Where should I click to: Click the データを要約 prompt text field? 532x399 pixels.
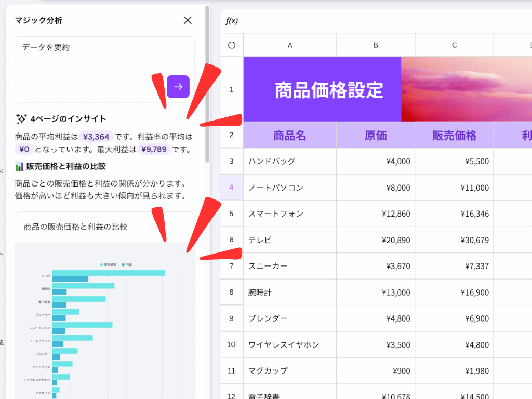(x=88, y=57)
